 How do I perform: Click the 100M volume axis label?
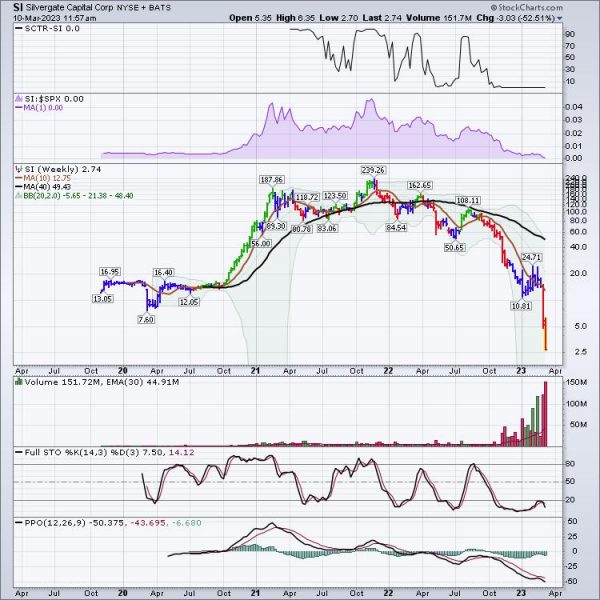pos(576,404)
